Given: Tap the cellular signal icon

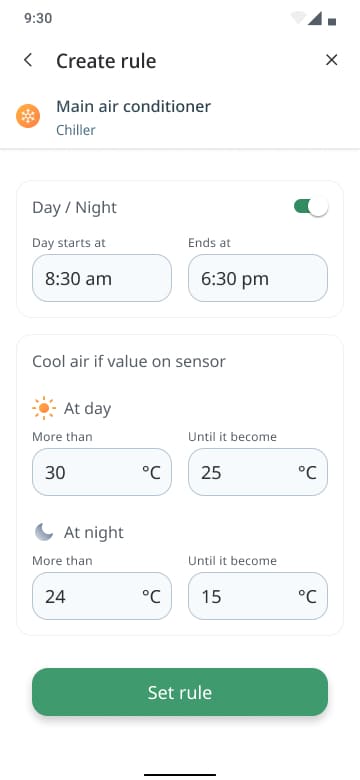Looking at the screenshot, I should [x=315, y=18].
